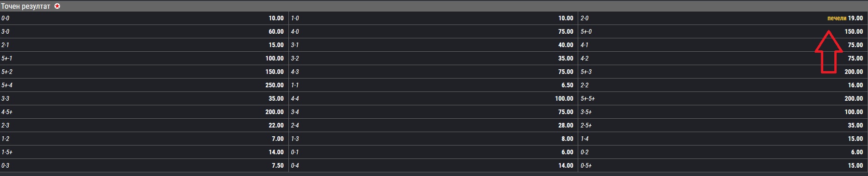Pick 3-2 correct score at 35.00

tap(433, 58)
